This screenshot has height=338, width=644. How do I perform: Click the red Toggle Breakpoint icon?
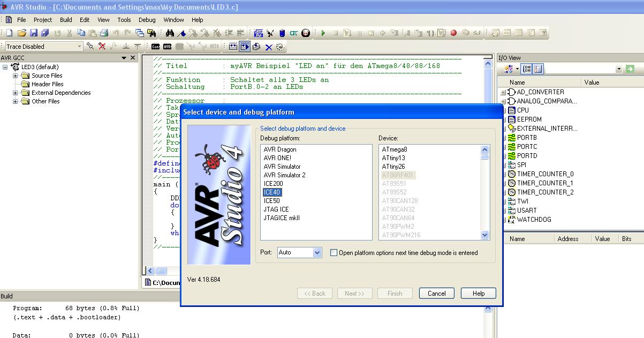pos(453,33)
